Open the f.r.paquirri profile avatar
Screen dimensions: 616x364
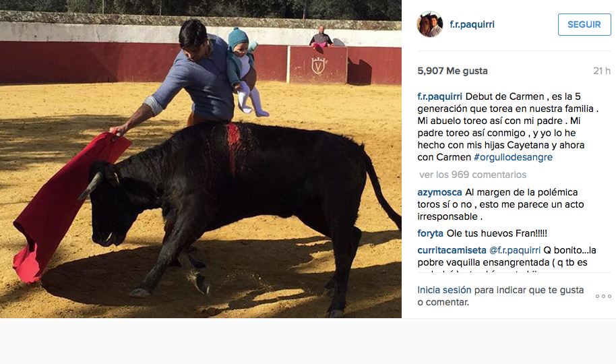tap(430, 24)
